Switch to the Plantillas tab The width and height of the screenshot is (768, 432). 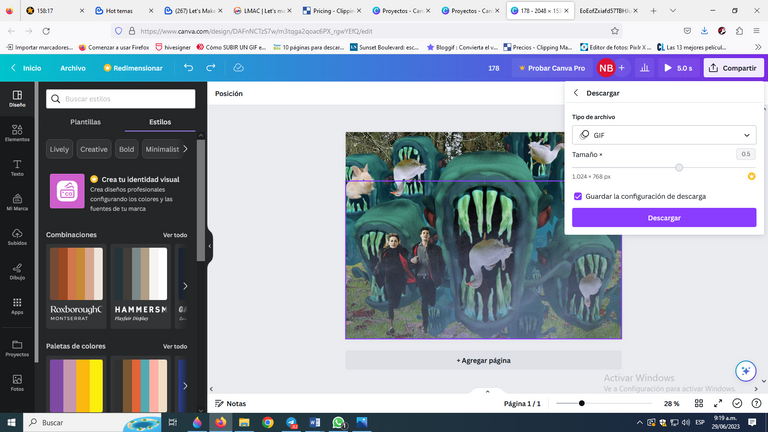pos(85,122)
